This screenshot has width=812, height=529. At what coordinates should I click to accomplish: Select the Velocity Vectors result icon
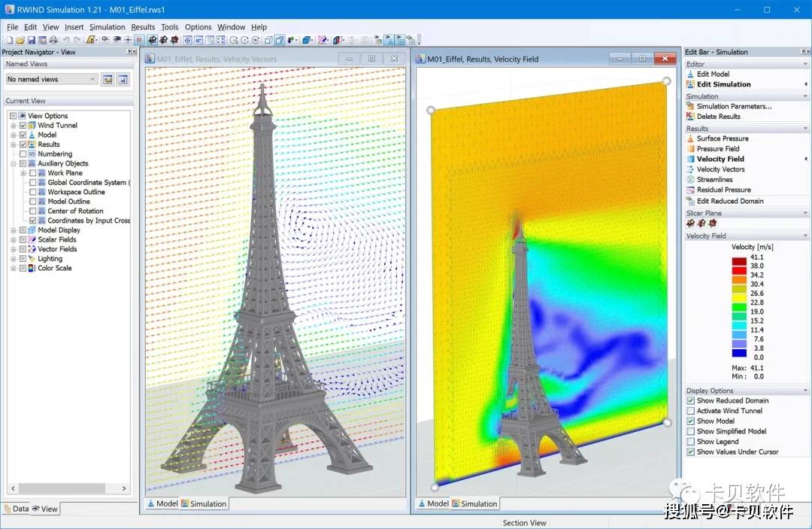point(690,169)
